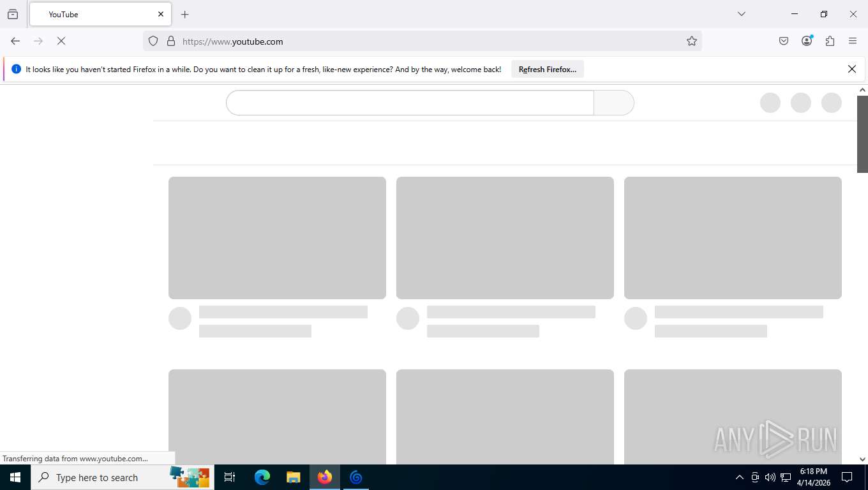Show site security padlock information
Screen dimensions: 868x490
pyautogui.click(x=171, y=41)
